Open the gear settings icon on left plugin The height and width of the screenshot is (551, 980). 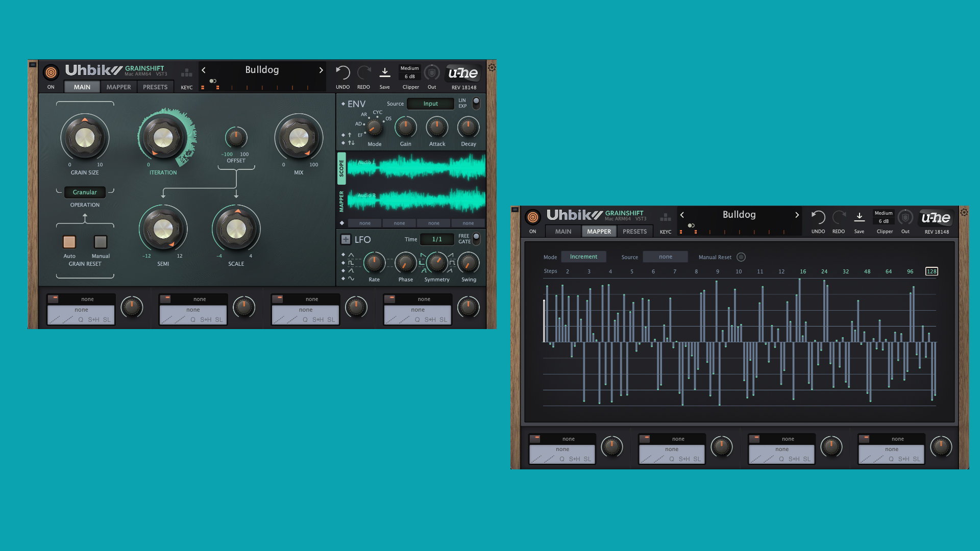point(492,67)
